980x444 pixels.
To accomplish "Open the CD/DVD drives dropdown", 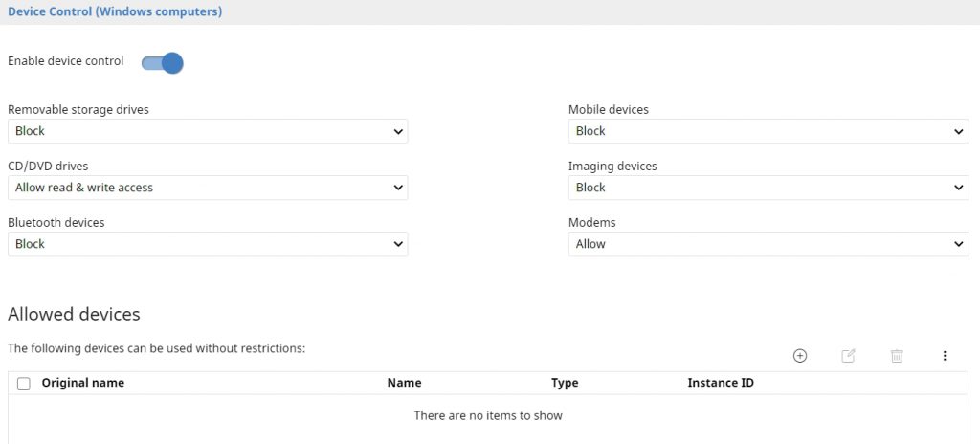I will (x=208, y=188).
